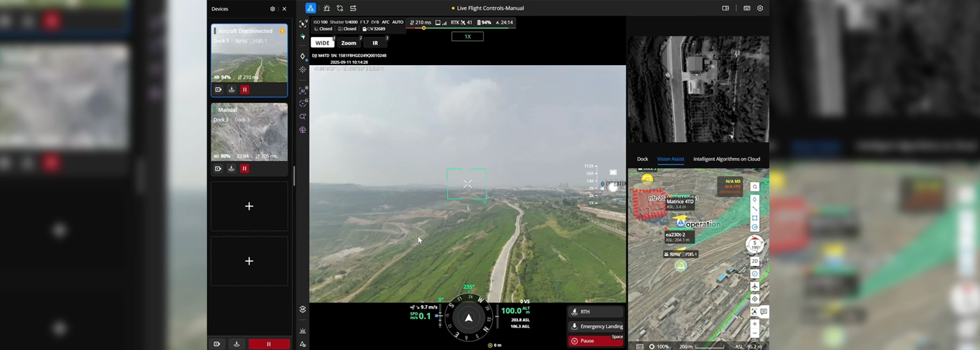
Task: Pause the Manual device with red button
Action: (x=244, y=169)
